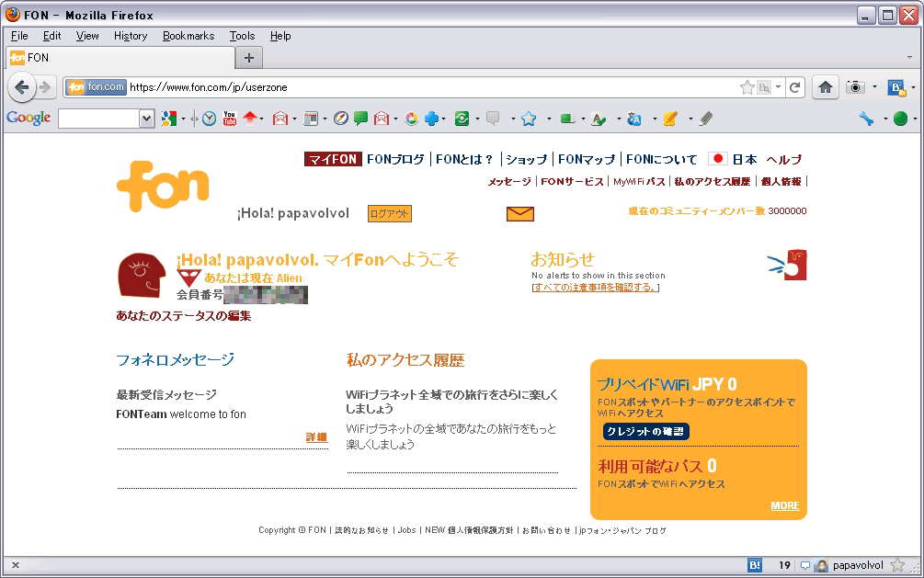Click the FONブログ navigation link

[394, 159]
